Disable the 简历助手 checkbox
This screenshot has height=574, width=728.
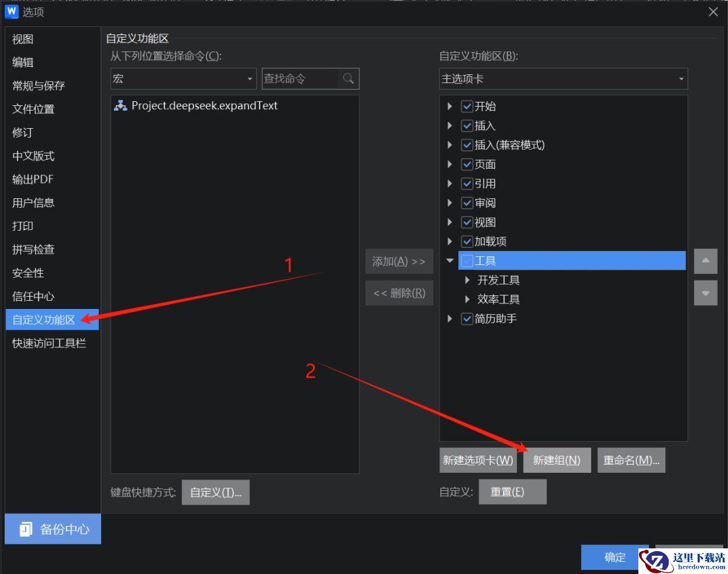click(x=467, y=319)
